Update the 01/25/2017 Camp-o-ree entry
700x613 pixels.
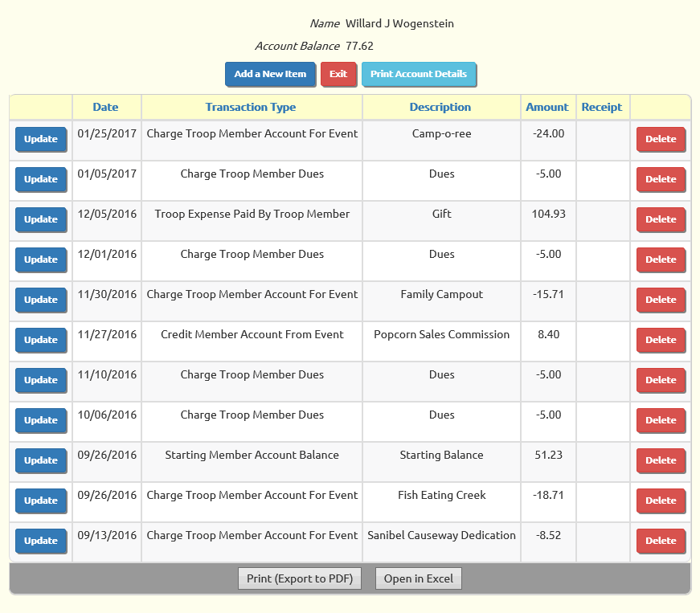point(41,139)
